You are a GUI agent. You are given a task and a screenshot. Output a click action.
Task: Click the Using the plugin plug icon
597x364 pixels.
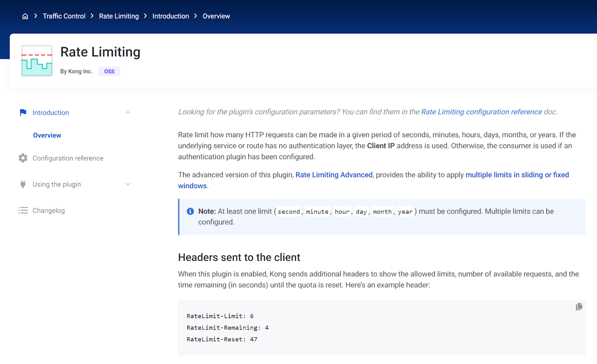pos(23,184)
